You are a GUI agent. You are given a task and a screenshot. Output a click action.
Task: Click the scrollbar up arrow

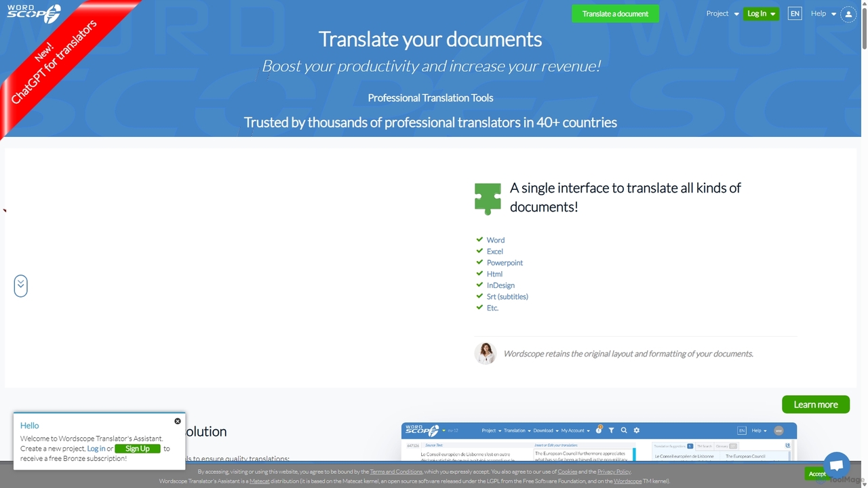(x=864, y=3)
